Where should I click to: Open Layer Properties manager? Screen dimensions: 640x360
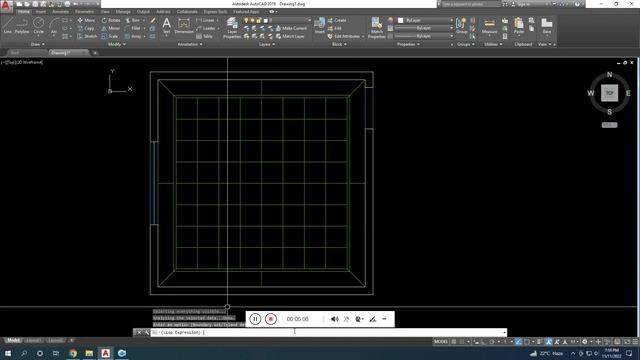click(232, 28)
